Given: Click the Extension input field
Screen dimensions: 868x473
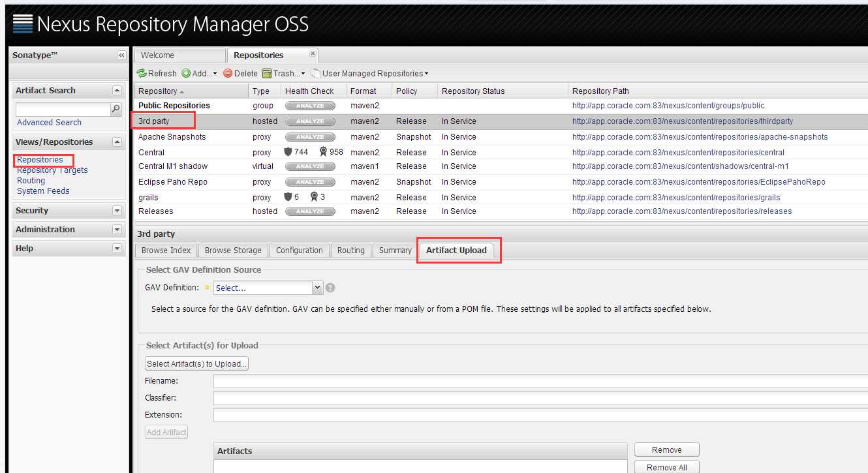Looking at the screenshot, I should [x=540, y=415].
